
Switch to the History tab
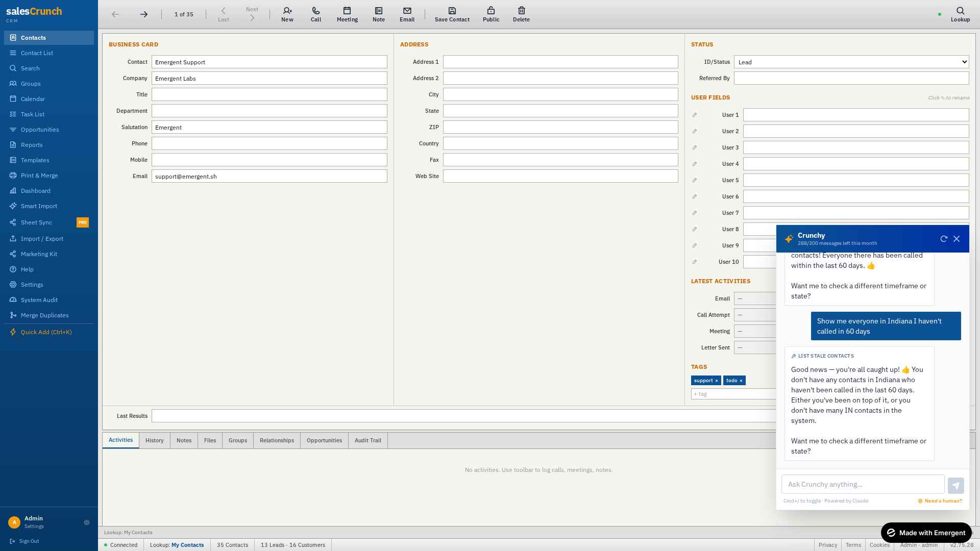[x=154, y=440]
